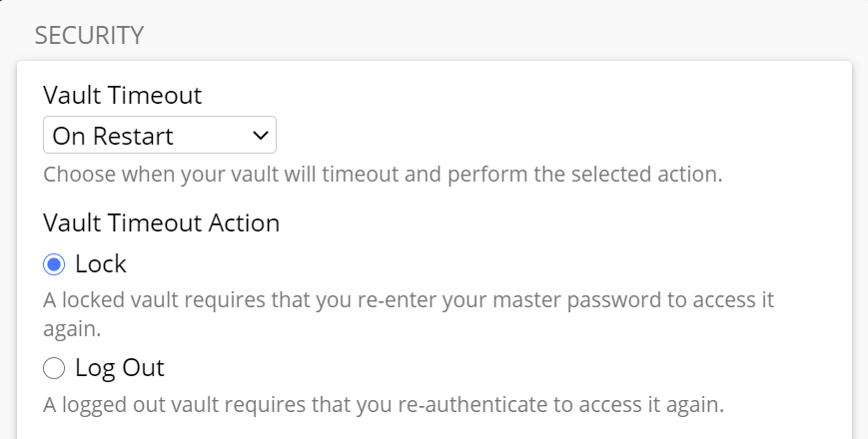Viewport: 868px width, 439px height.
Task: Click the 'Vault Timeout Action' heading
Action: [x=161, y=222]
